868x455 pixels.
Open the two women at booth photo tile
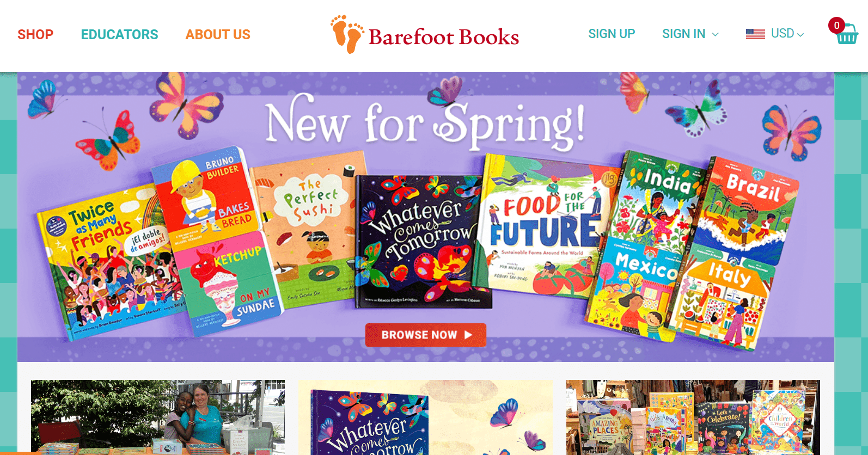pyautogui.click(x=158, y=417)
